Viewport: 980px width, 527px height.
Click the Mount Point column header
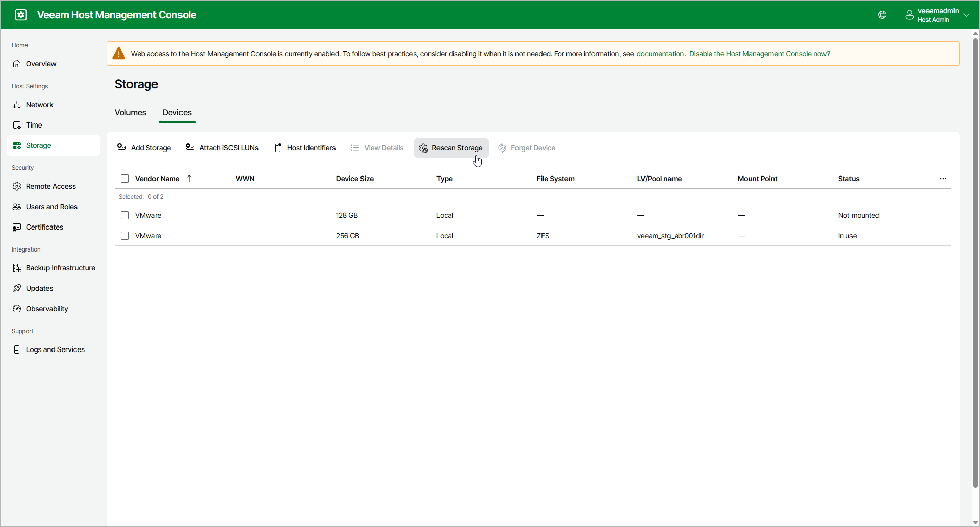757,179
